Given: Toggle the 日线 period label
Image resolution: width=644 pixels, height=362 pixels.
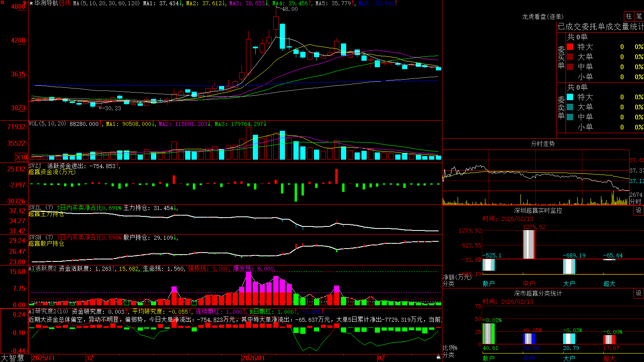Looking at the screenshot, I should [x=65, y=3].
